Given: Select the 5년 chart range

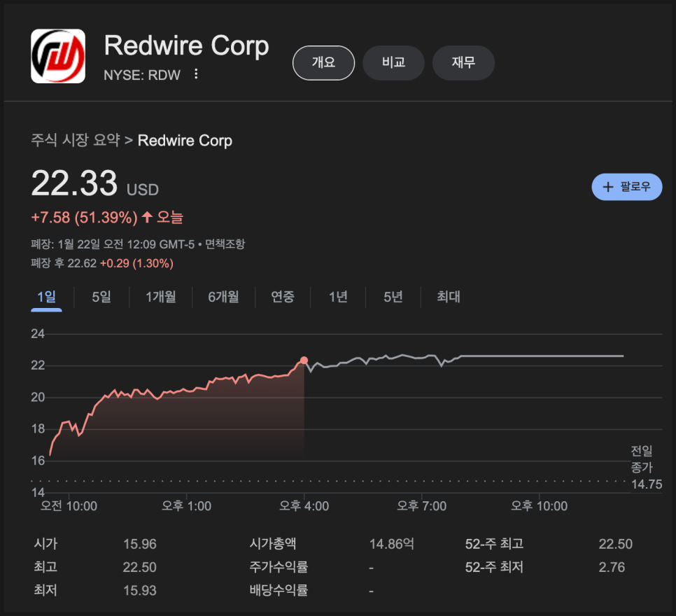Looking at the screenshot, I should click(393, 297).
